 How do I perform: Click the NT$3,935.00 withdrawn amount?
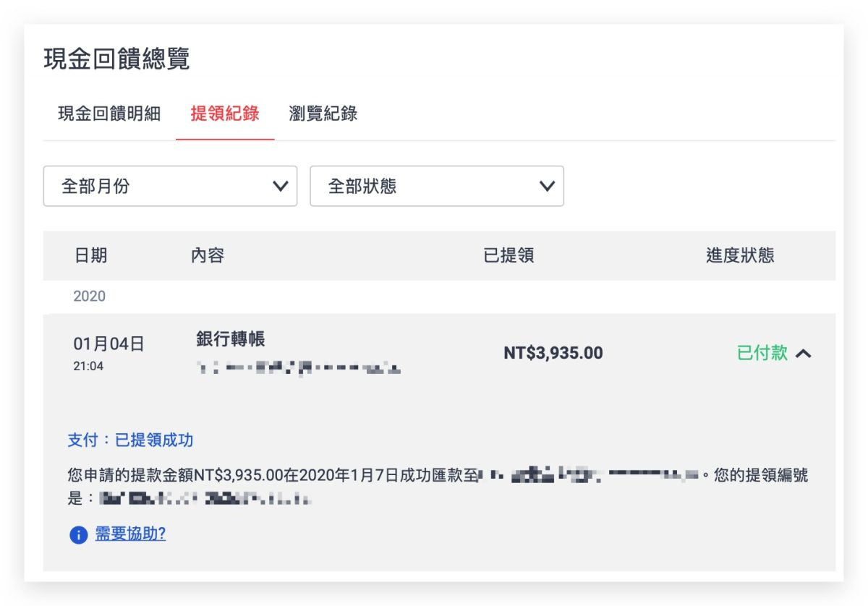553,353
